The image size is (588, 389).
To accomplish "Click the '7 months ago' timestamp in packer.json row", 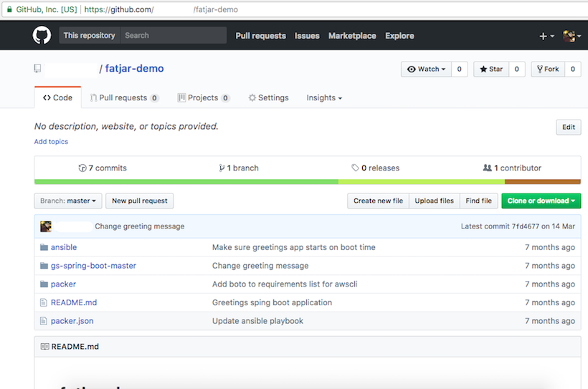I will (x=550, y=321).
